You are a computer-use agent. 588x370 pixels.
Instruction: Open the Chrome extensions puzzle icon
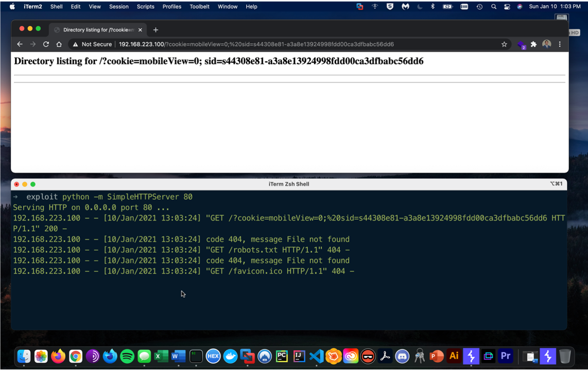[x=533, y=44]
